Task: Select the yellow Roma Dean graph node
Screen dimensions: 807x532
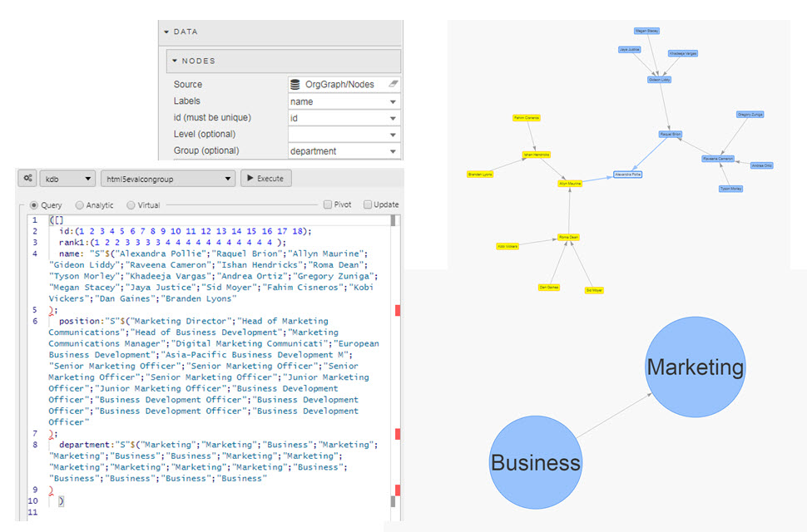Action: (x=568, y=237)
